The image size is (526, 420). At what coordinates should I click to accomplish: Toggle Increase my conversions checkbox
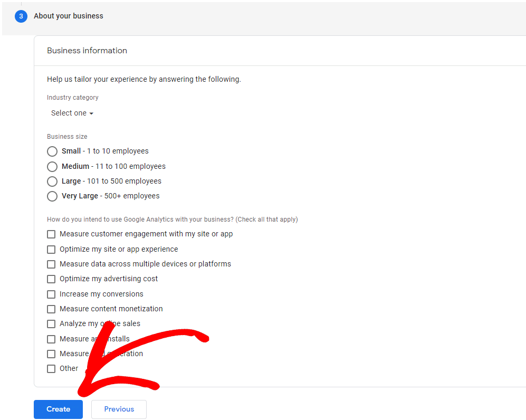point(51,294)
